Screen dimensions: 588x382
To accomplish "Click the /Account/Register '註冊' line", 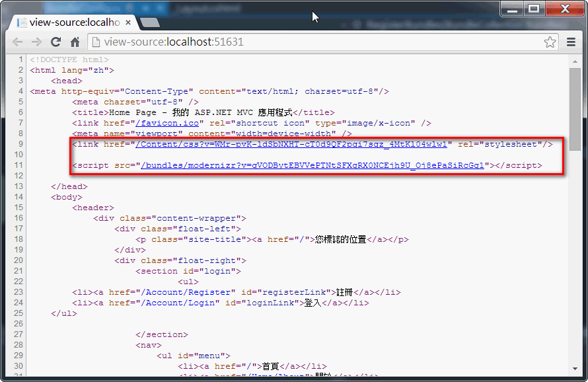I will 237,292.
